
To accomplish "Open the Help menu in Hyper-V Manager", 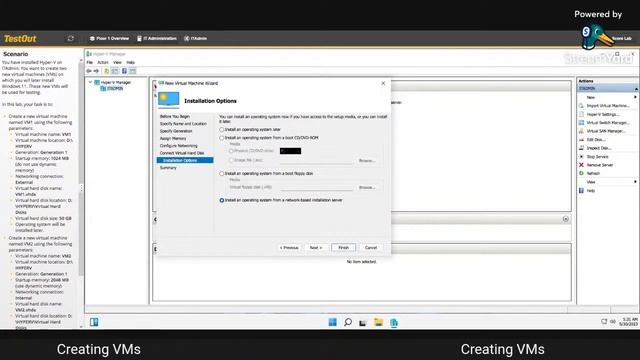I will [131, 62].
